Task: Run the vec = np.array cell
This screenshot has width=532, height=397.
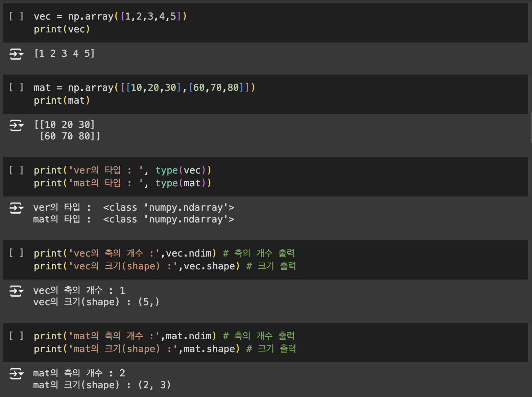Action: (16, 16)
